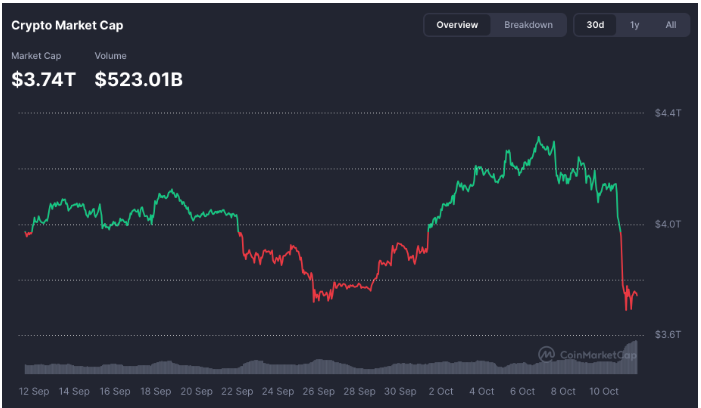This screenshot has width=701, height=408.
Task: Click the 12 Sep date label
Action: pos(36,391)
